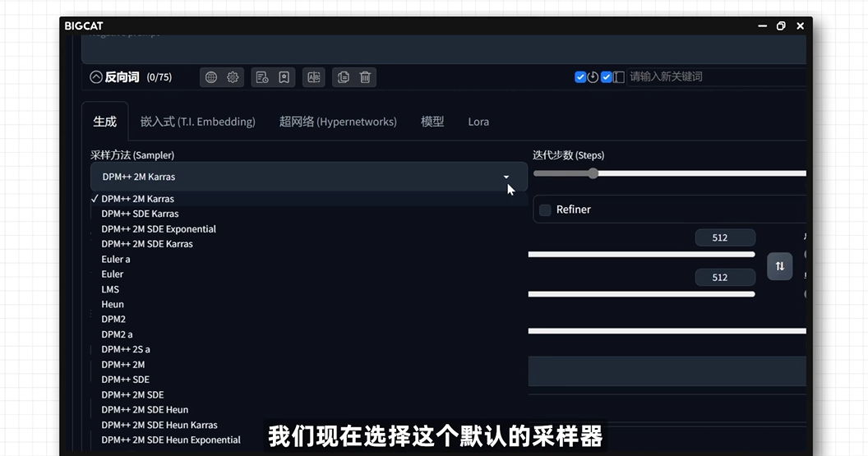Enable the Refiner checkbox

(545, 210)
